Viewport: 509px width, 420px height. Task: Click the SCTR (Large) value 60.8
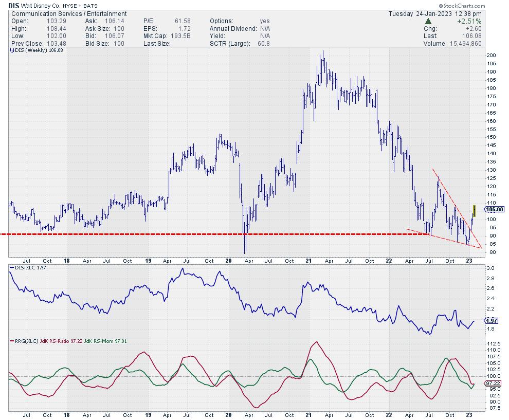point(268,43)
